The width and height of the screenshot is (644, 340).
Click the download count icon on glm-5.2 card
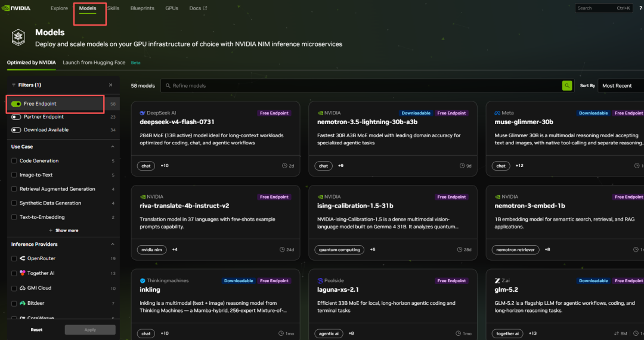617,333
